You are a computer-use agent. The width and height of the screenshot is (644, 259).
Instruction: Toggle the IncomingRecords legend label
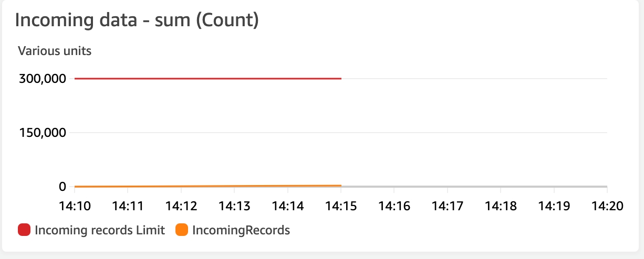tap(241, 230)
